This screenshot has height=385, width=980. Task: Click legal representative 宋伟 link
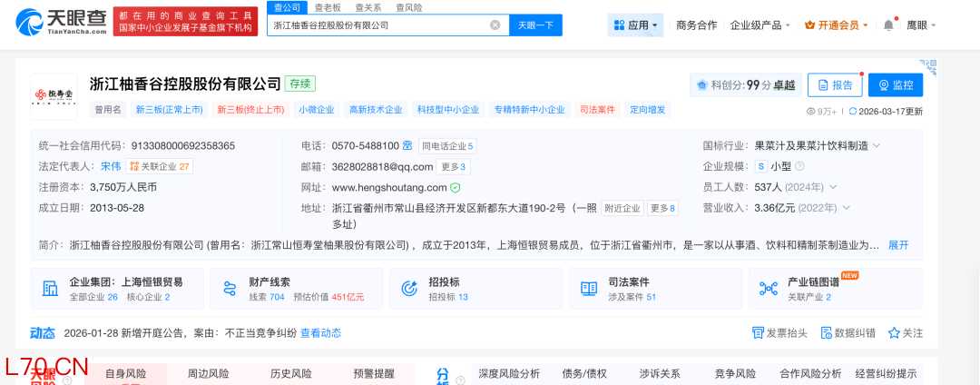[x=111, y=167]
